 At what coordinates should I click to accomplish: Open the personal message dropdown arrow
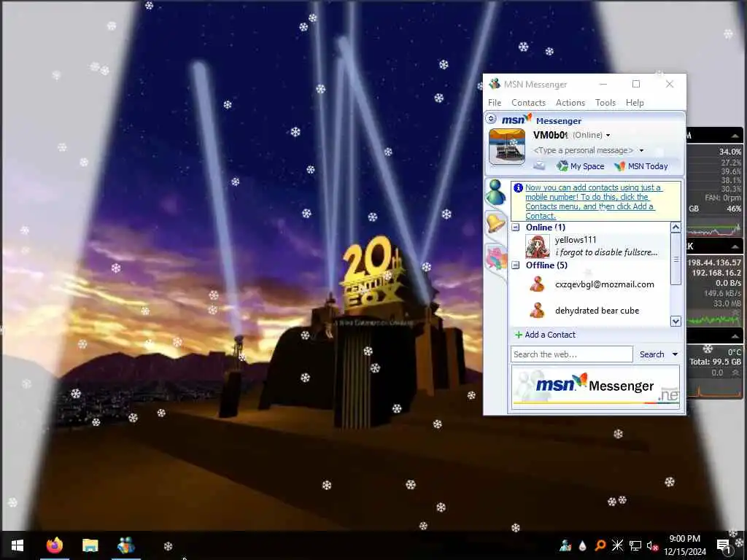642,150
